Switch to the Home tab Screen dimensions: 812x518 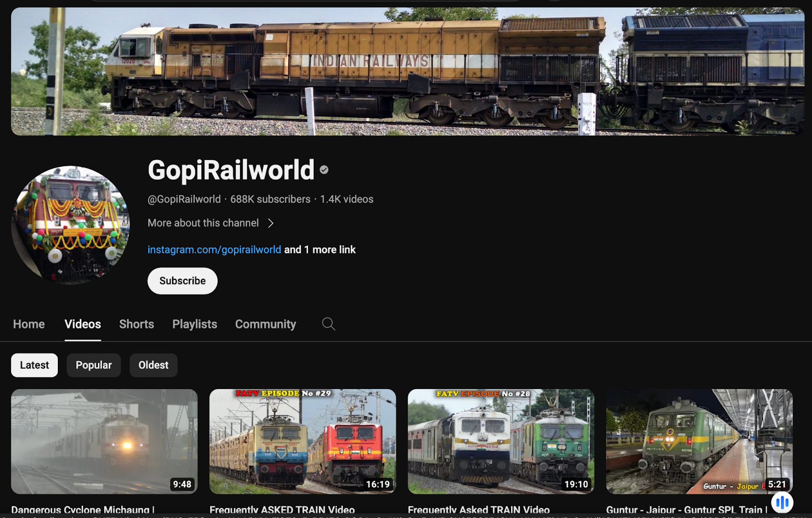pos(29,324)
